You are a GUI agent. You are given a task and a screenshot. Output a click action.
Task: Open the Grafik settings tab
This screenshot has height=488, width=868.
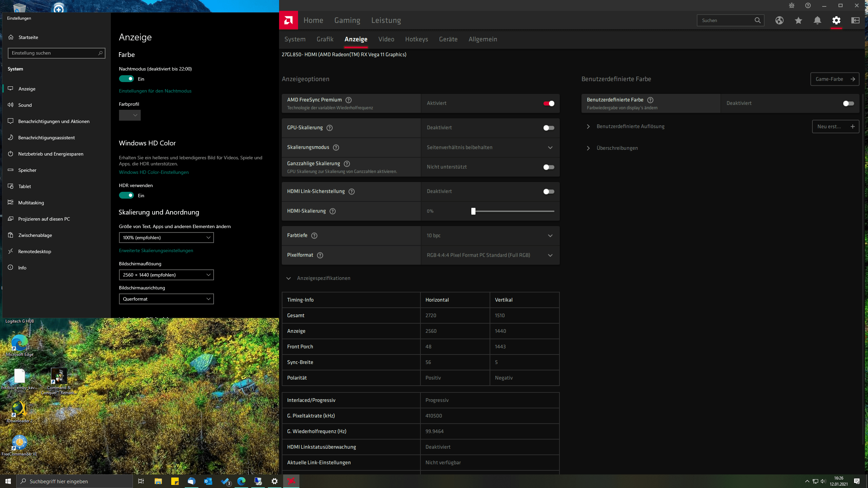pos(325,39)
